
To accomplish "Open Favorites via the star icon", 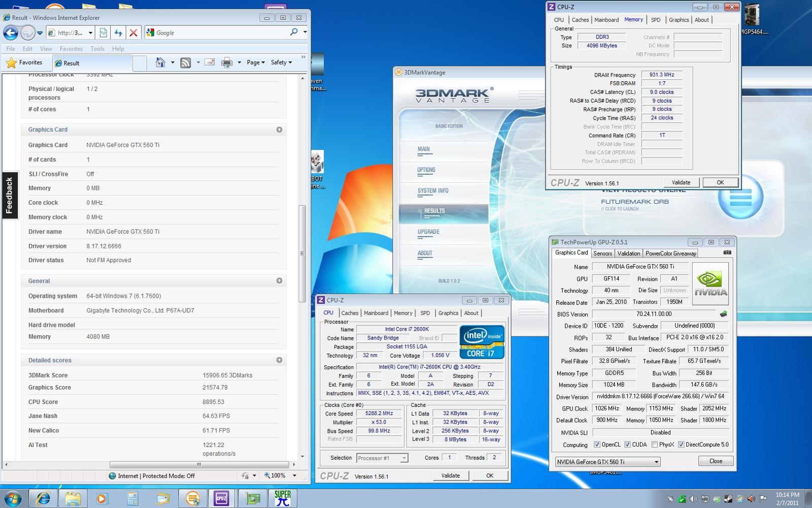I will click(11, 62).
